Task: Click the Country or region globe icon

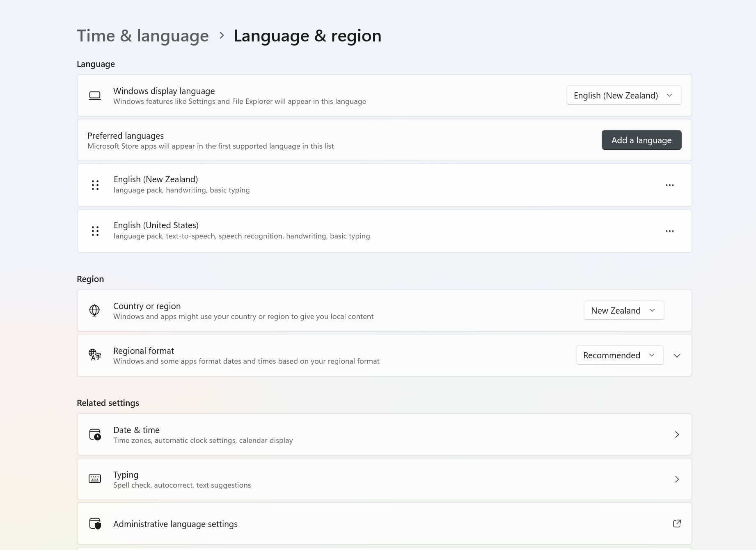Action: click(95, 310)
